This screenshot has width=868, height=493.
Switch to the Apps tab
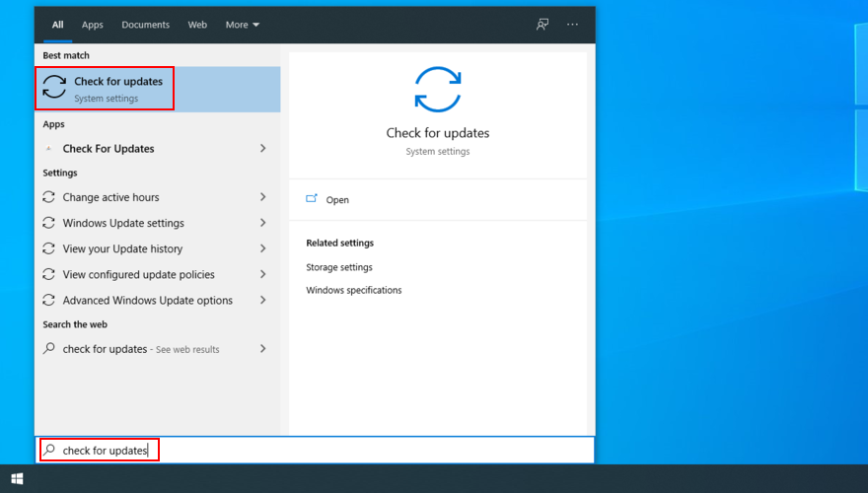coord(93,25)
